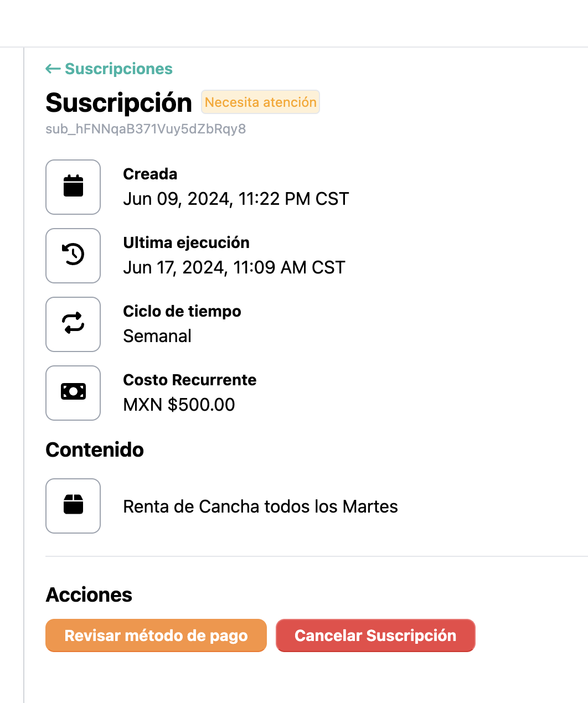Click the Semanal cycle value

157,336
